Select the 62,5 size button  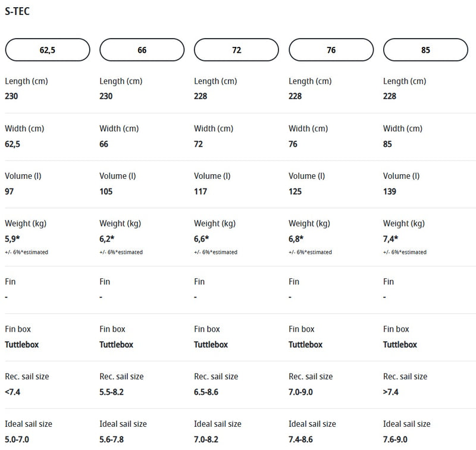click(48, 50)
